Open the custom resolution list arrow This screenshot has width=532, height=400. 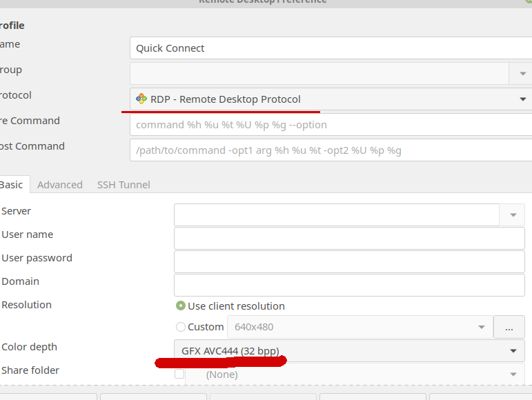(481, 327)
